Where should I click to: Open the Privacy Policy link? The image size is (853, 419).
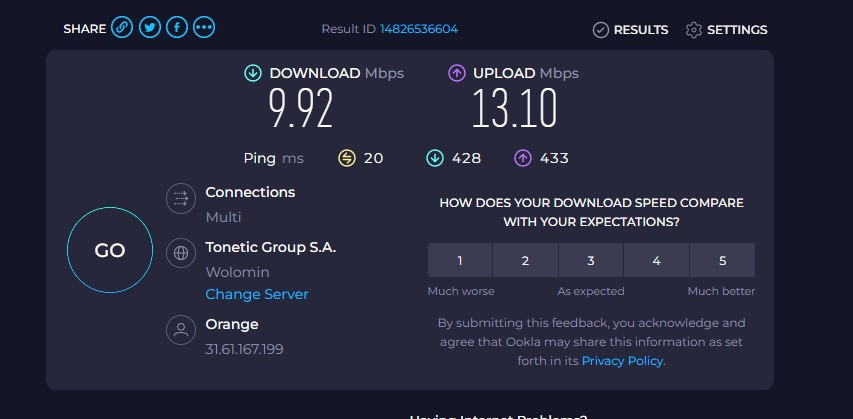pos(622,360)
